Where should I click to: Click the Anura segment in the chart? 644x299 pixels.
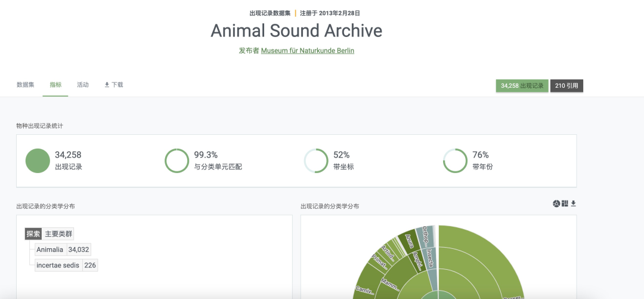click(409, 240)
